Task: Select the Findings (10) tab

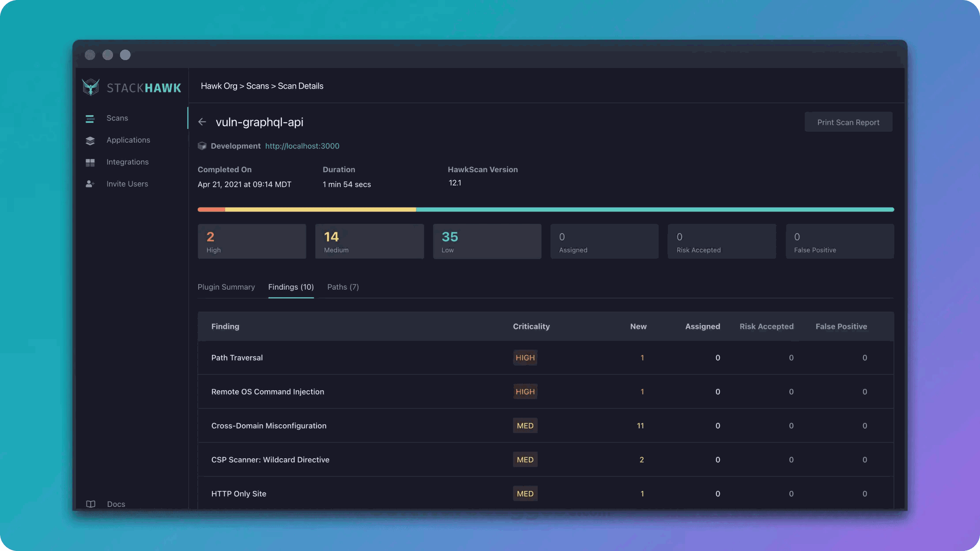Action: (291, 287)
